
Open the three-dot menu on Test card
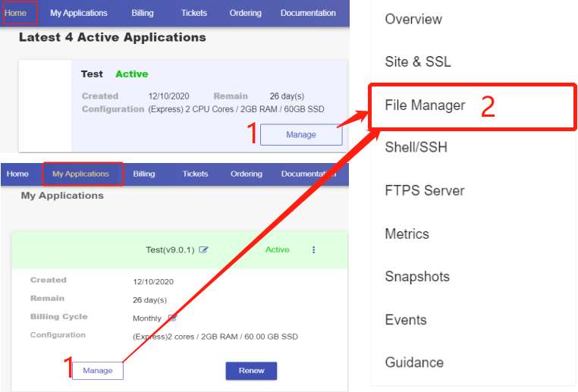[x=314, y=249]
